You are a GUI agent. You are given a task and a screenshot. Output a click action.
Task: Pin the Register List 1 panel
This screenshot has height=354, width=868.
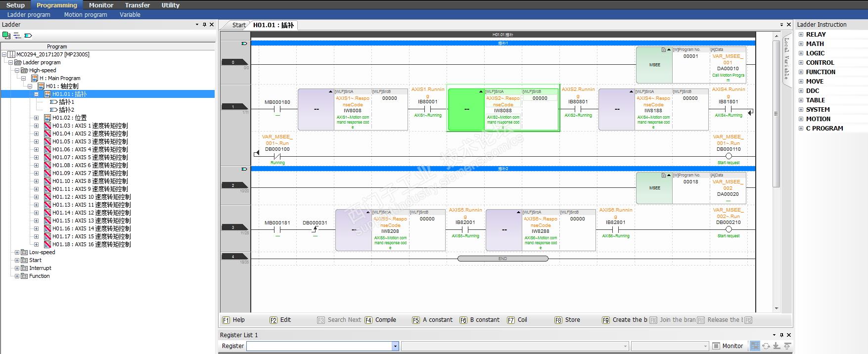point(781,335)
